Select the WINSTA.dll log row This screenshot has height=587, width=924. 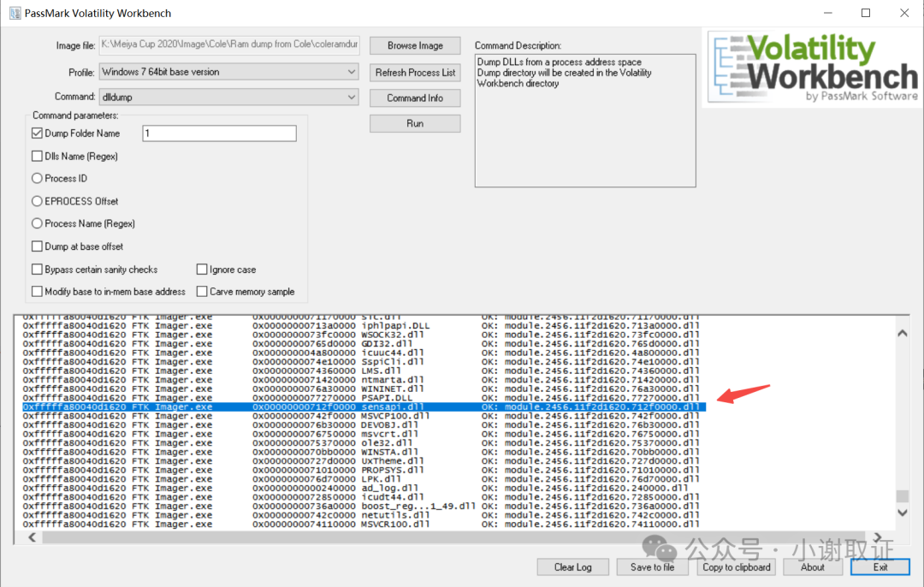pyautogui.click(x=361, y=452)
